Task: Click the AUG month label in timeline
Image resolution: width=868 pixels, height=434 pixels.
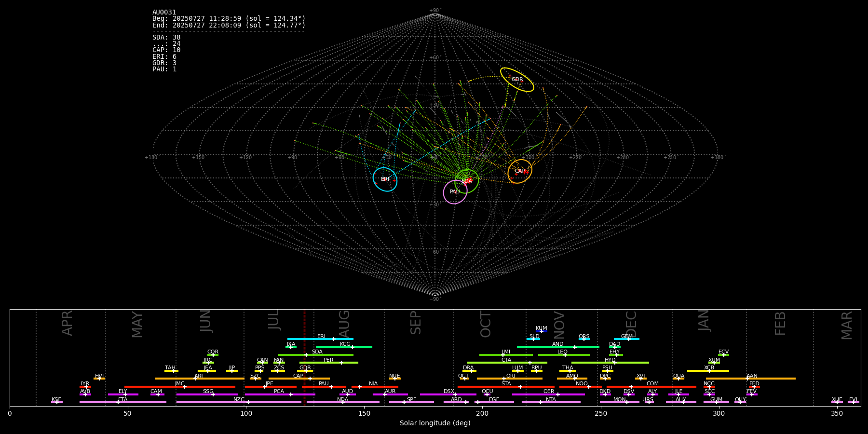Action: [344, 323]
